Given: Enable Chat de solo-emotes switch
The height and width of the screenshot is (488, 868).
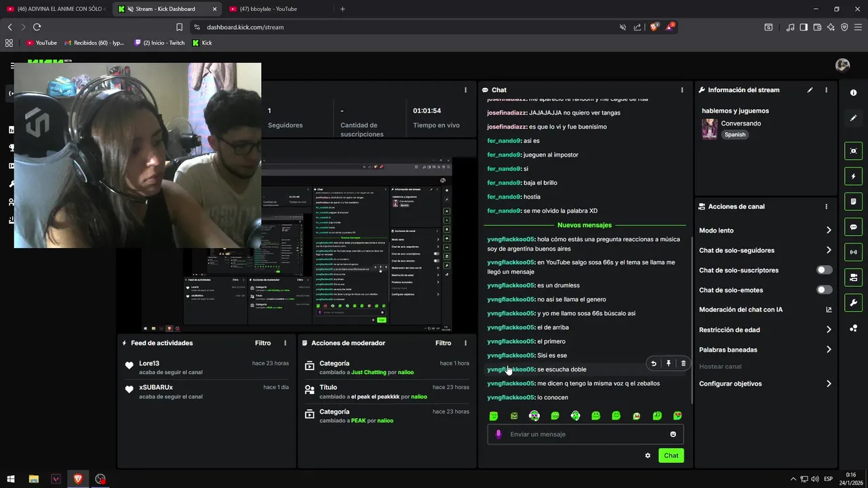Looking at the screenshot, I should [x=824, y=290].
